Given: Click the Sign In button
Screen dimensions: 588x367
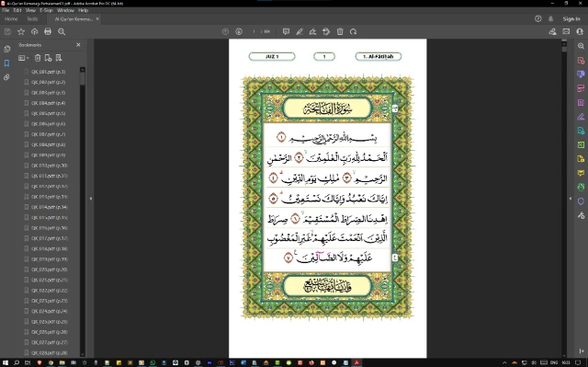Looking at the screenshot, I should coord(571,18).
